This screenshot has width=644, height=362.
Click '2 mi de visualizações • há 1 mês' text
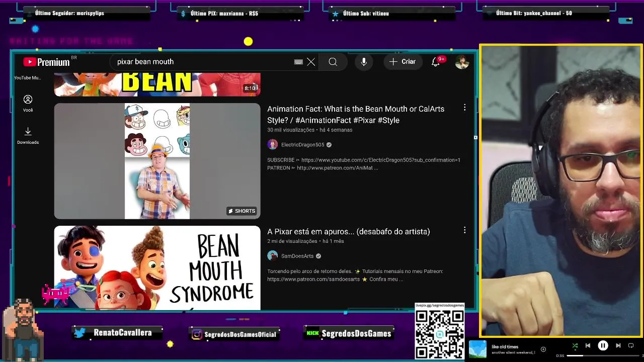[305, 241]
